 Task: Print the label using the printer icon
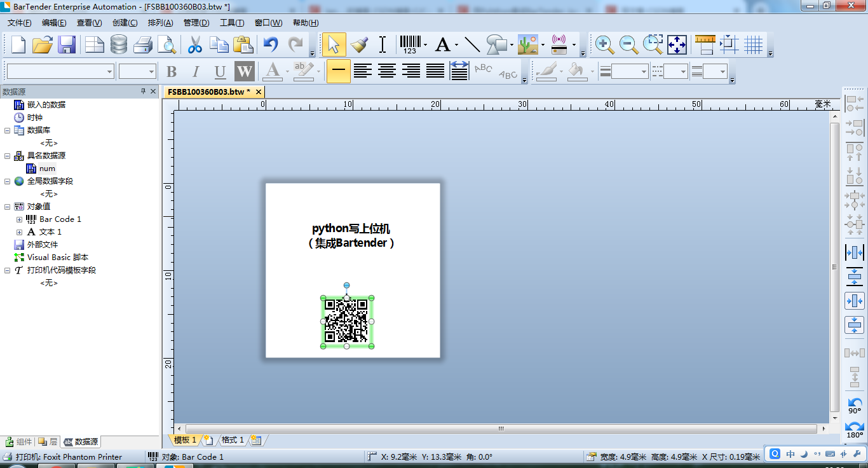pos(143,45)
